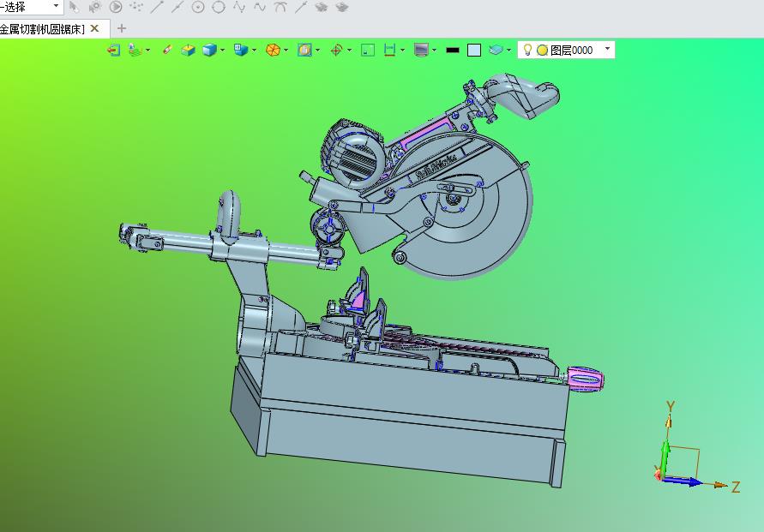Click the grayed cursor pick icon
This screenshot has width=764, height=532.
[74, 7]
